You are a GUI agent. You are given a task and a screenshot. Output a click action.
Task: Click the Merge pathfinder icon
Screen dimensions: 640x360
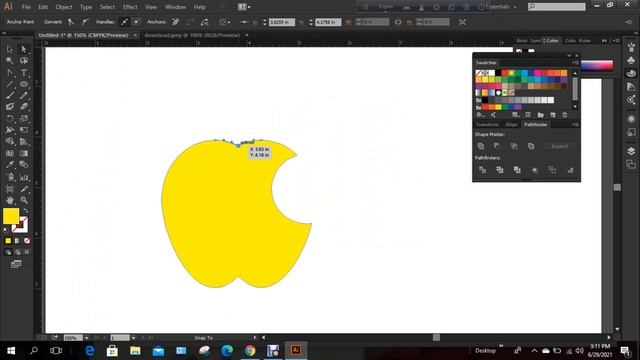click(x=517, y=170)
